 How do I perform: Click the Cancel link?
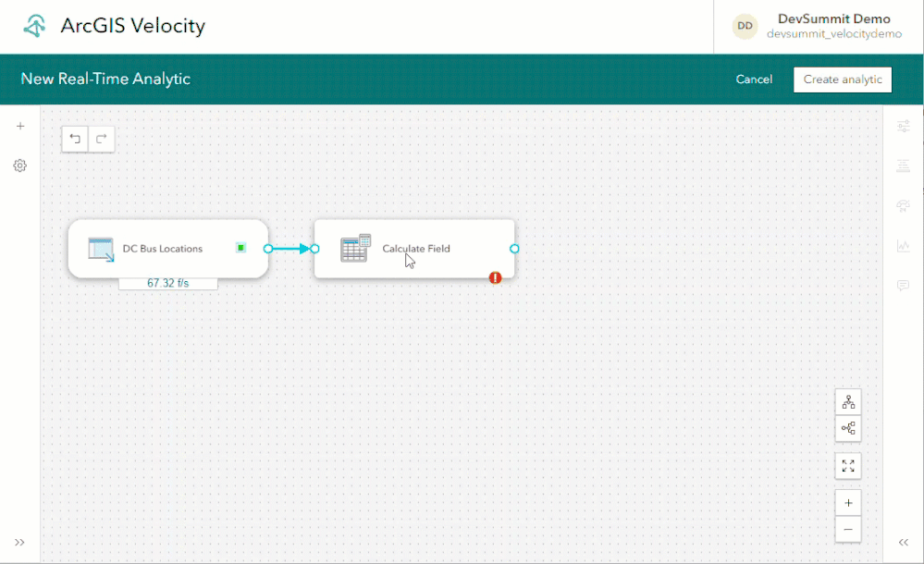754,79
